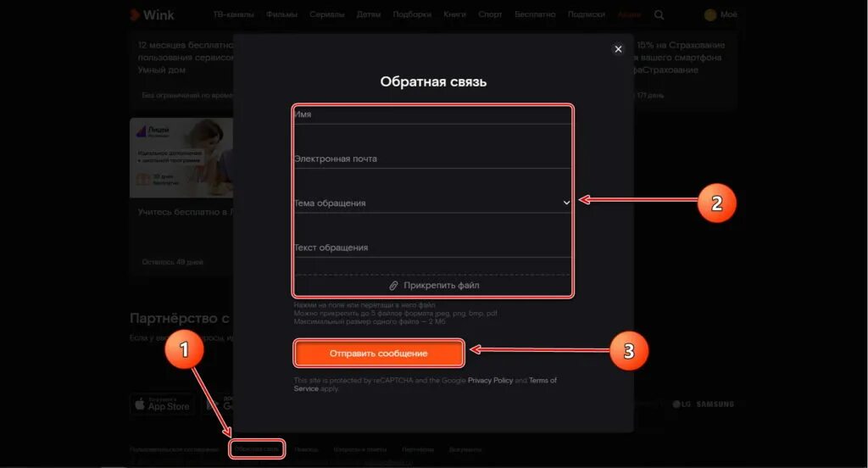Viewport: 868px width, 468px height.
Task: Open the Моё profile avatar
Action: tap(710, 15)
